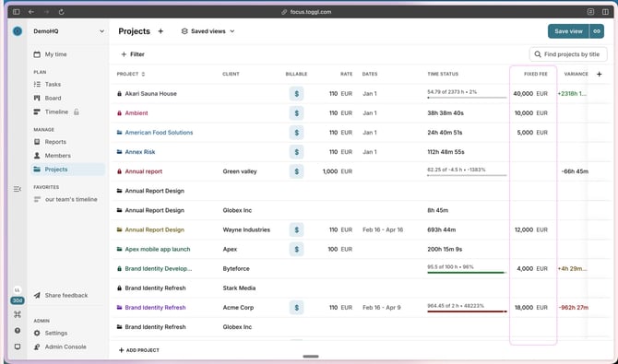Click the LL user avatar

pyautogui.click(x=18, y=290)
